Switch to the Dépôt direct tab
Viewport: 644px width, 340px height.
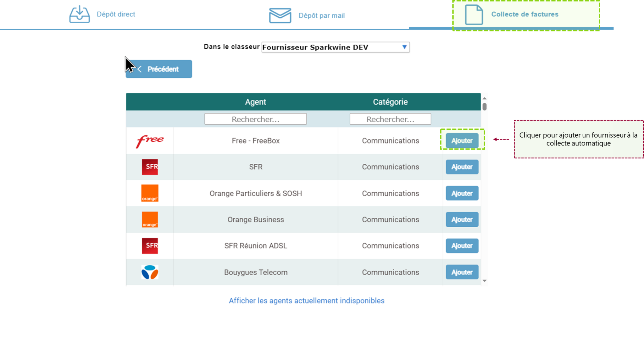point(116,14)
